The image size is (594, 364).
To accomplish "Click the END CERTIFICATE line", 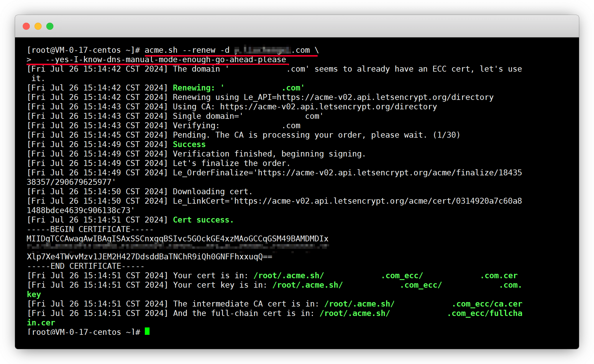I will pyautogui.click(x=86, y=266).
